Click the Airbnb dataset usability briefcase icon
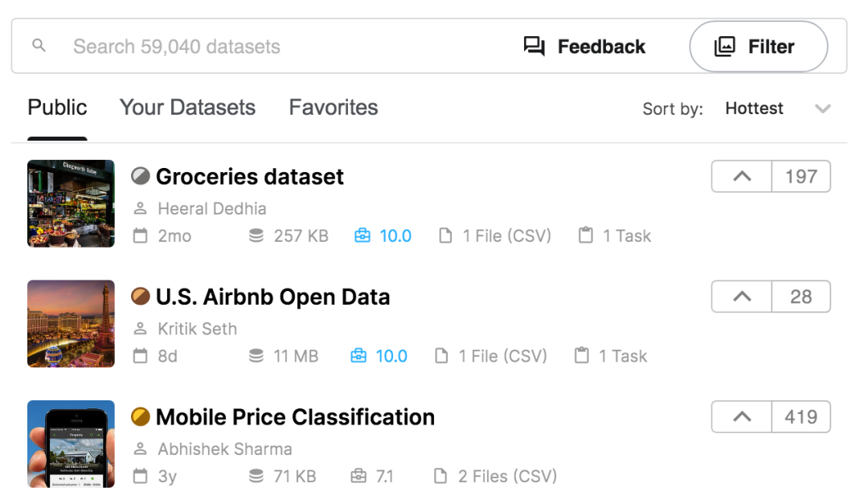The image size is (868, 500). 359,356
